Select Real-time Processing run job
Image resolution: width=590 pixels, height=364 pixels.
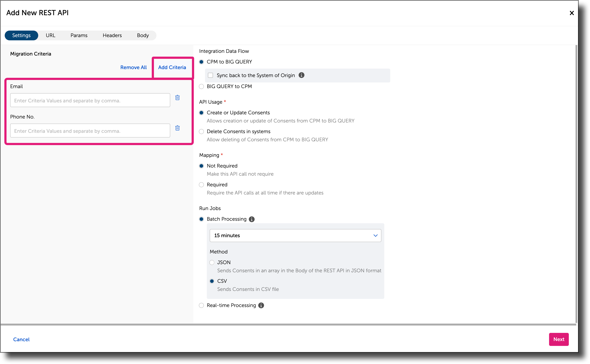click(201, 306)
